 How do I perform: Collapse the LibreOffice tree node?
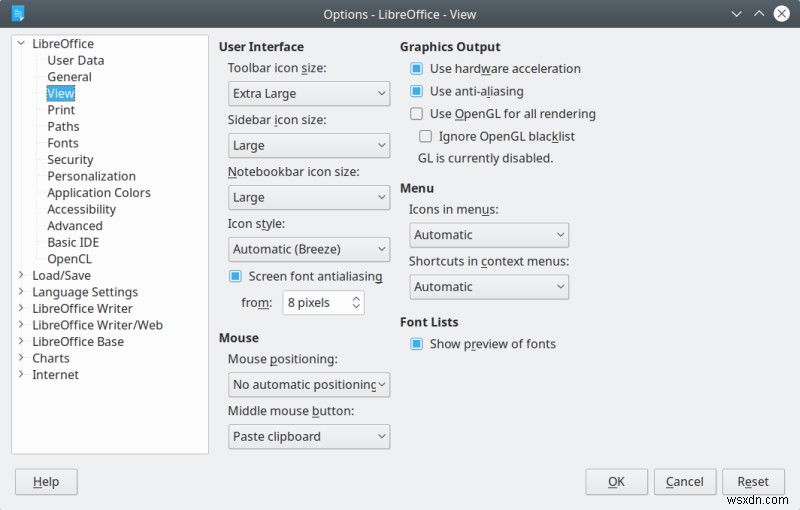(21, 43)
